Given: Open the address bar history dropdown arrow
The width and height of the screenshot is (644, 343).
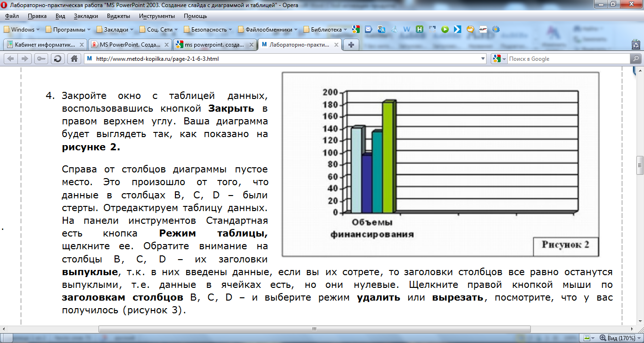Looking at the screenshot, I should (x=483, y=59).
